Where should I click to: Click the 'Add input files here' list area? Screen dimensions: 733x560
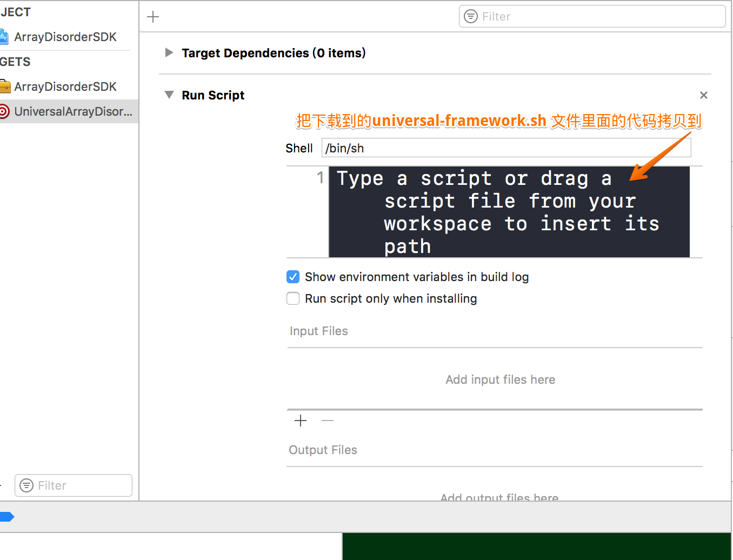(500, 379)
